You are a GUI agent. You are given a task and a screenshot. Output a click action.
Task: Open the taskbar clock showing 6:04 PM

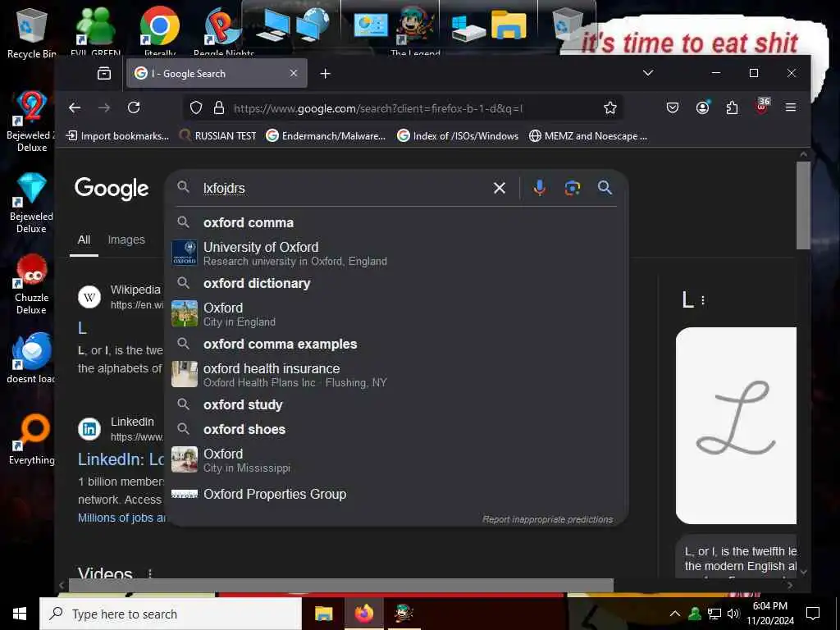(x=770, y=614)
